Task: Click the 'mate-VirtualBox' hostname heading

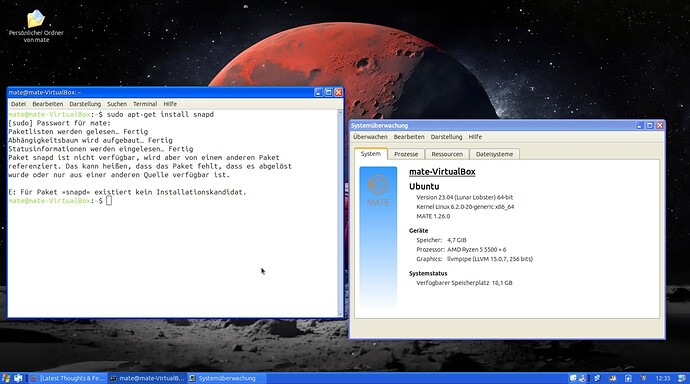Action: 442,172
